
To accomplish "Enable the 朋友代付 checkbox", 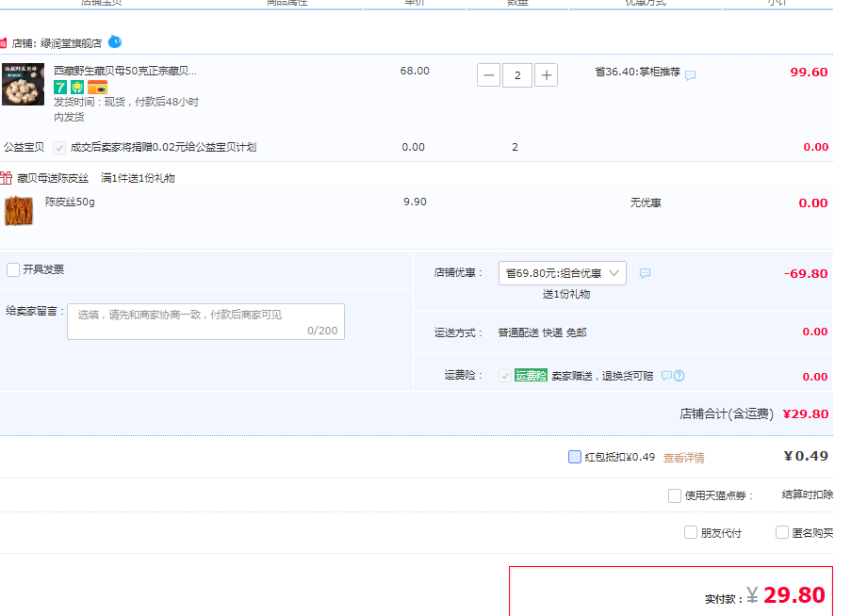I will [691, 532].
